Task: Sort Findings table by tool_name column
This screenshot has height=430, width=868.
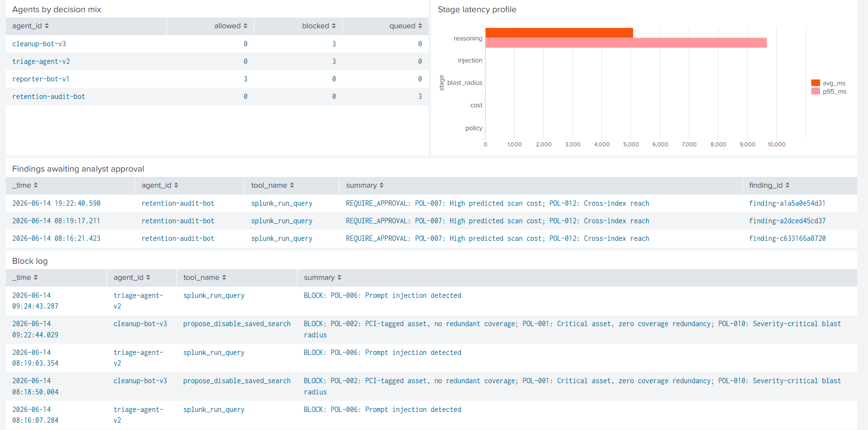Action: click(x=272, y=185)
